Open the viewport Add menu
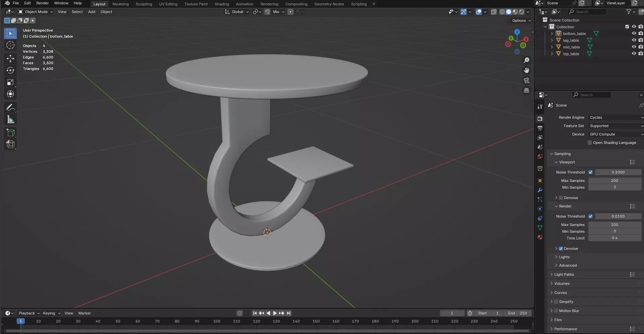The image size is (644, 334). (92, 12)
